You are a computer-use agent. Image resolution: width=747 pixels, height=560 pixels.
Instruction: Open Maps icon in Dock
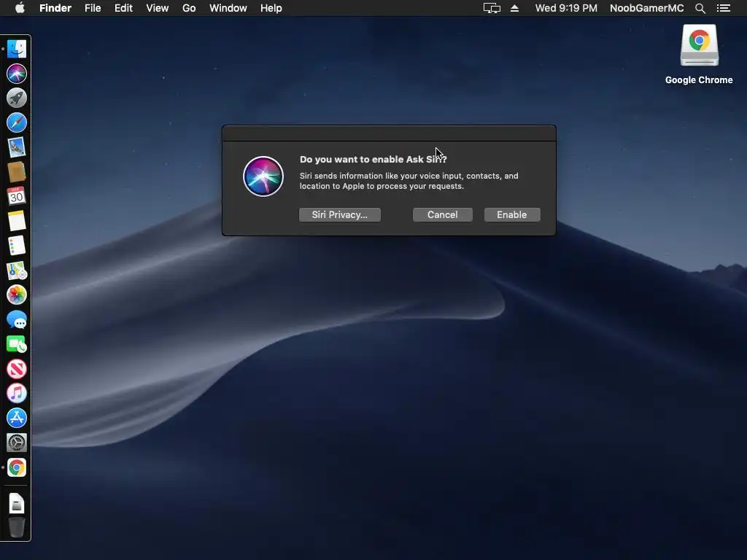coord(17,271)
